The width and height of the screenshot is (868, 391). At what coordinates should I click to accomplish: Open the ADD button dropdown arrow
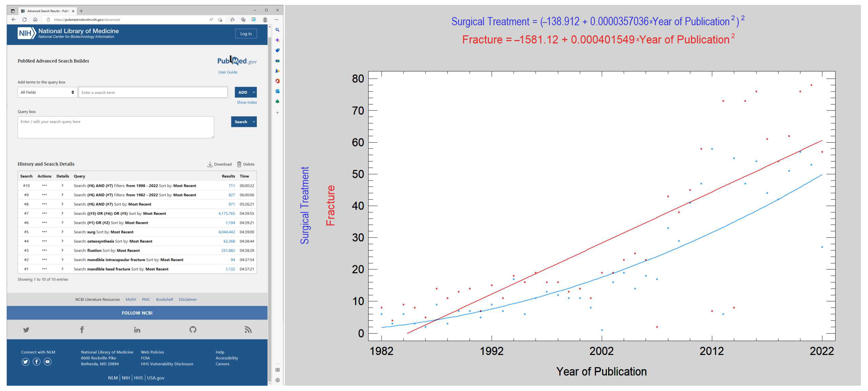point(254,92)
